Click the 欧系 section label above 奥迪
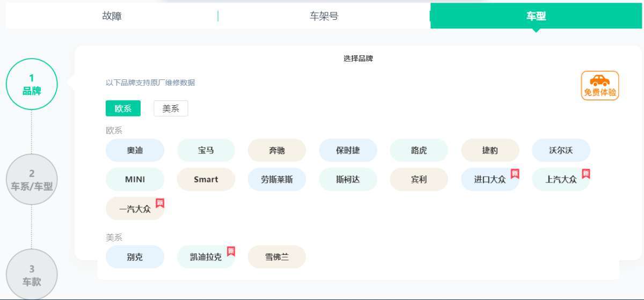The width and height of the screenshot is (644, 300). (x=114, y=130)
